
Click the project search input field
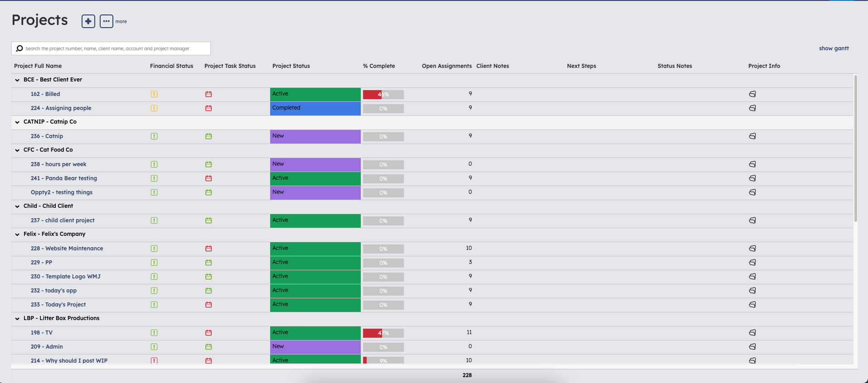111,48
